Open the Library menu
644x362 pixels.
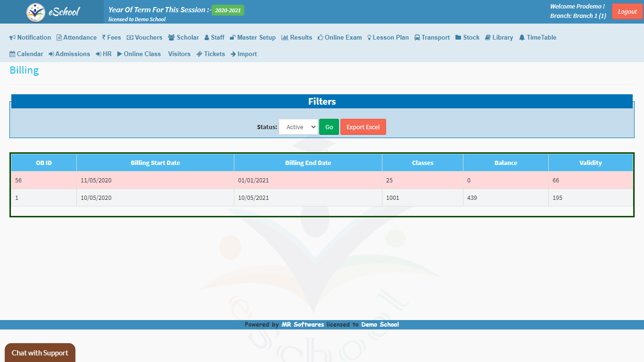[x=499, y=38]
